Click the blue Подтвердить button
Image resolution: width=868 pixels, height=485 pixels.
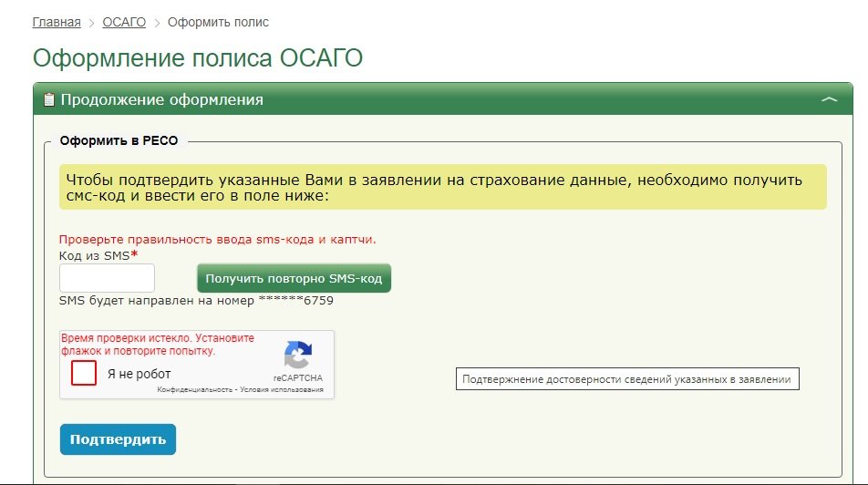pyautogui.click(x=118, y=439)
